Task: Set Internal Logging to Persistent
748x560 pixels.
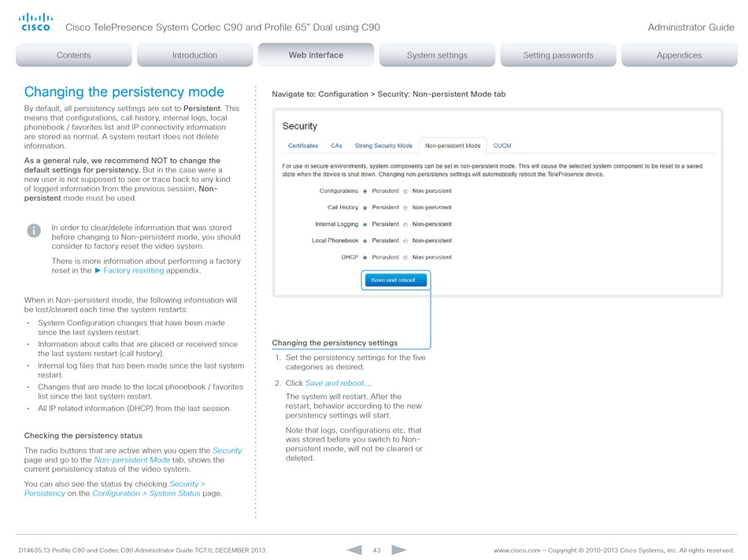Action: 365,224
